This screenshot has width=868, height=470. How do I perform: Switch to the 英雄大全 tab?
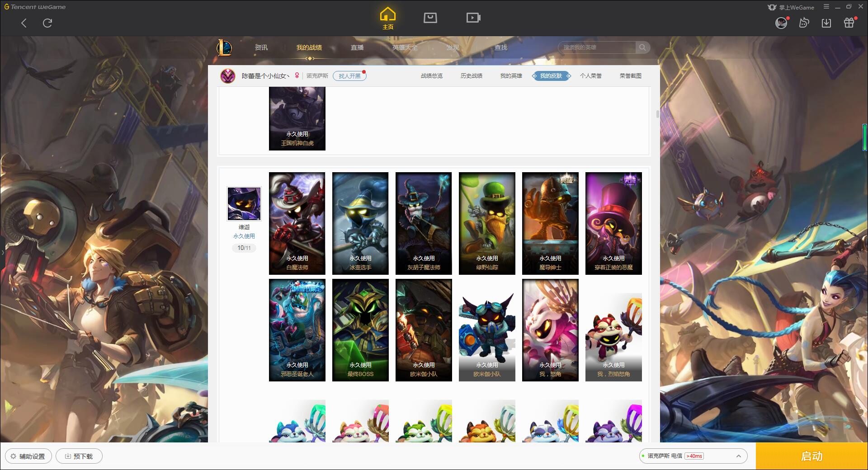[x=405, y=47]
